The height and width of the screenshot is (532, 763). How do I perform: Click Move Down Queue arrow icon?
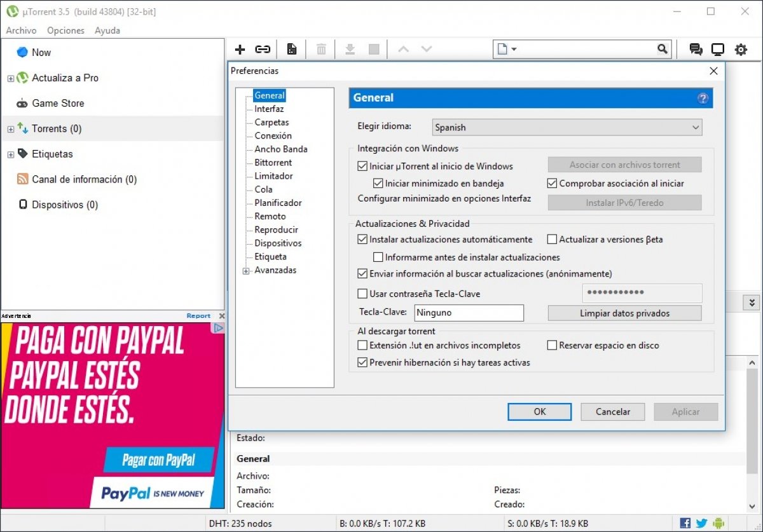tap(427, 49)
